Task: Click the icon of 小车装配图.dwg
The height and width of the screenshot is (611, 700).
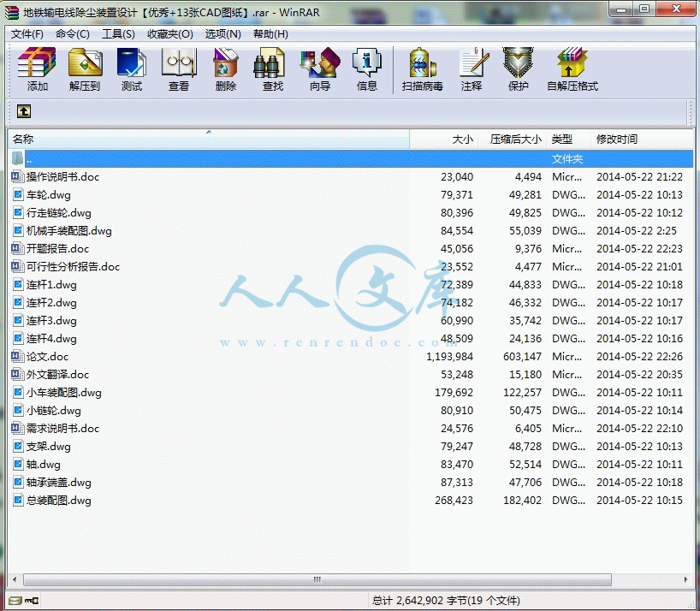Action: click(18, 392)
